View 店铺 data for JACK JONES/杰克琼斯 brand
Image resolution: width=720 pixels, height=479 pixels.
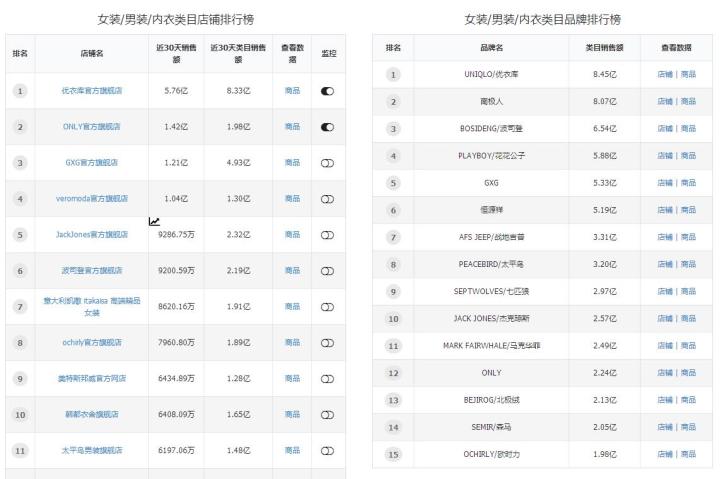tap(665, 318)
